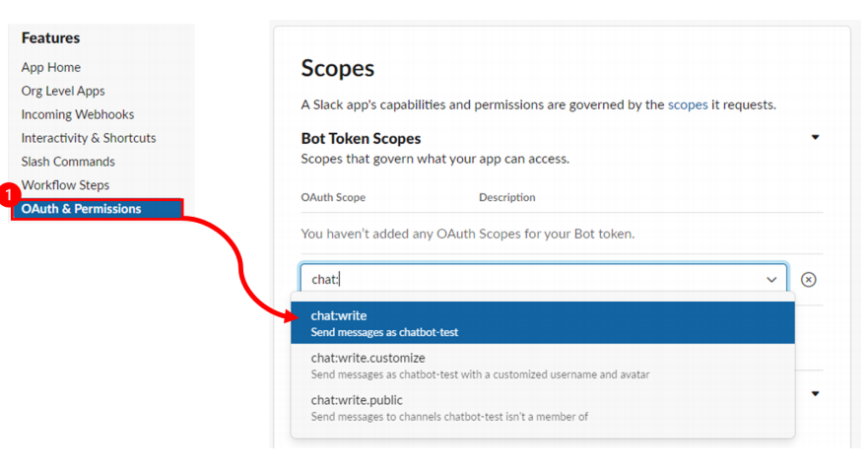Image resolution: width=868 pixels, height=472 pixels.
Task: Click the Bot Token Scopes heading
Action: pyautogui.click(x=361, y=138)
